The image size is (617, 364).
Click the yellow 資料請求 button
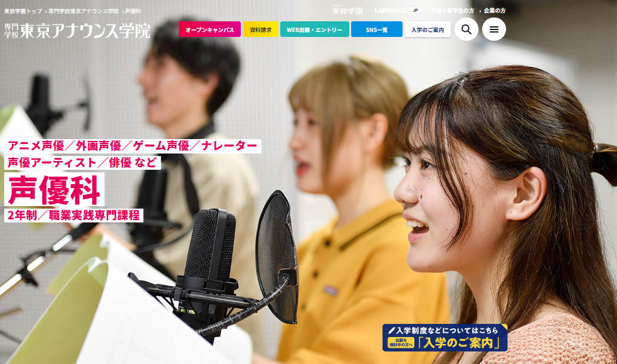[260, 29]
